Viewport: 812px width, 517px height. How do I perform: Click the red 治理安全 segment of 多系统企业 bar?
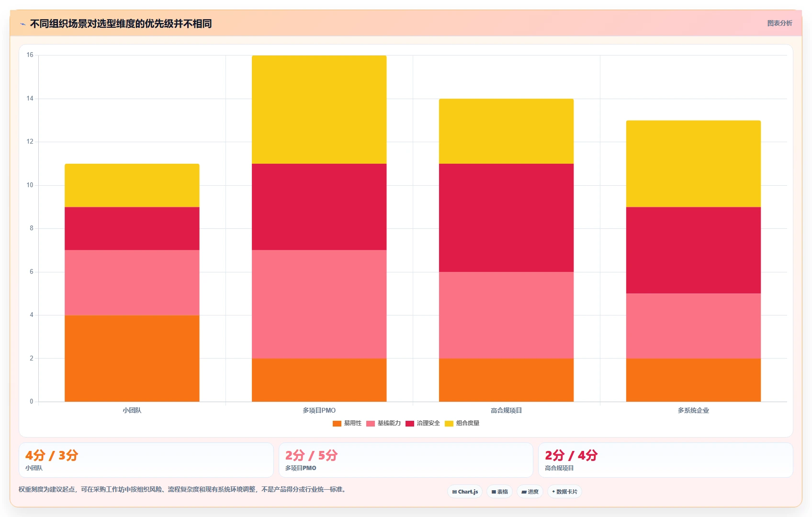coord(693,250)
